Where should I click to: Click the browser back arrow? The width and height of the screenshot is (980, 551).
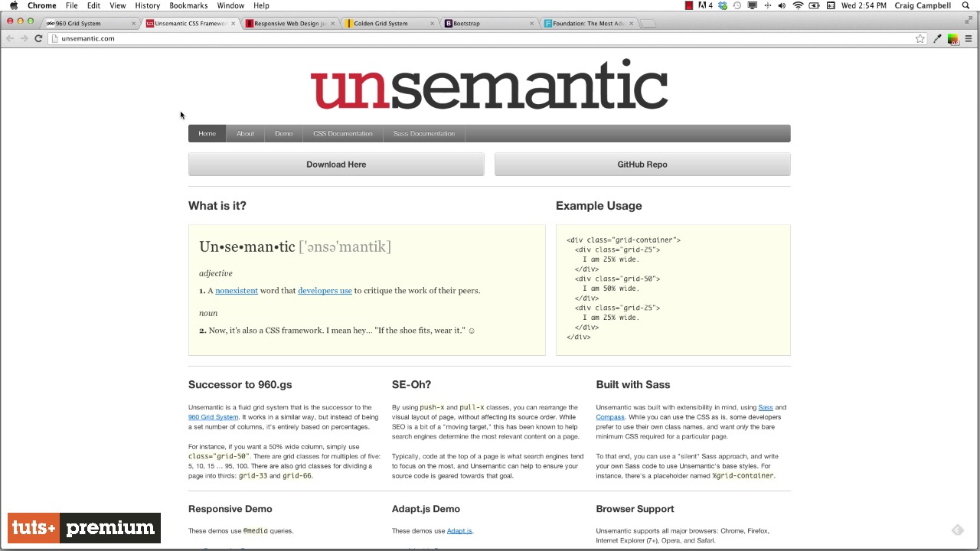[x=10, y=38]
